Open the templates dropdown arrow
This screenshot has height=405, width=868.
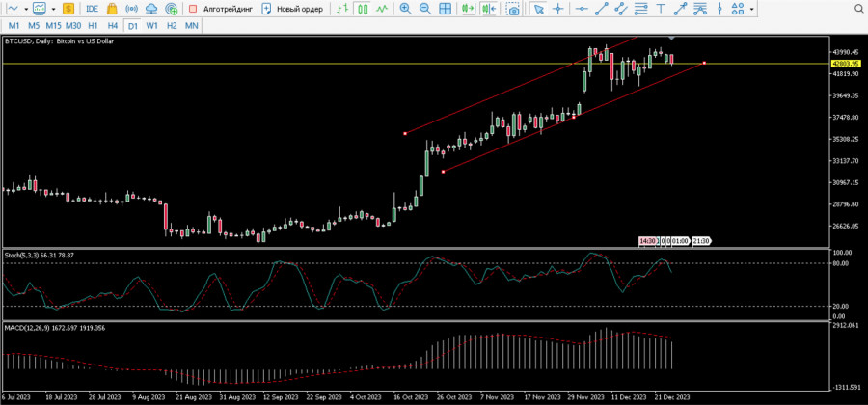pyautogui.click(x=52, y=9)
